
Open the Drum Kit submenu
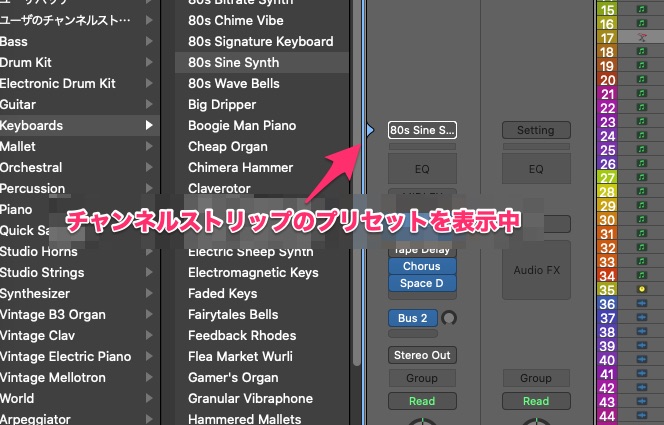point(80,63)
